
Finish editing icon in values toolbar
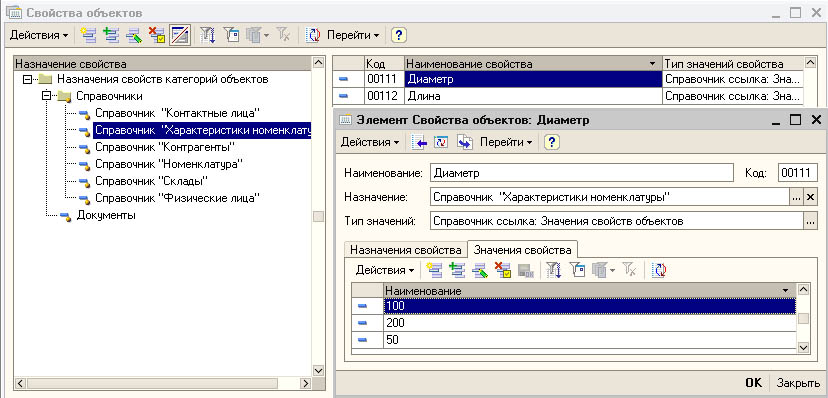(526, 270)
